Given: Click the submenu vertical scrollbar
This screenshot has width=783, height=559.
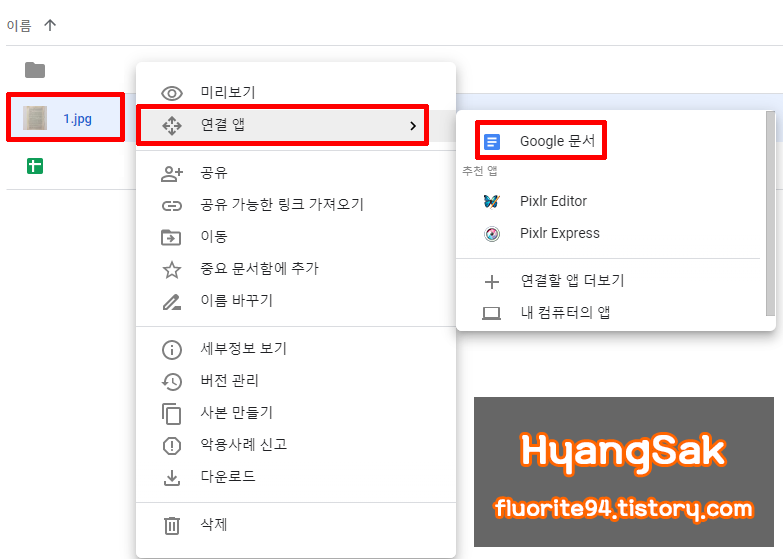Looking at the screenshot, I should click(x=771, y=214).
